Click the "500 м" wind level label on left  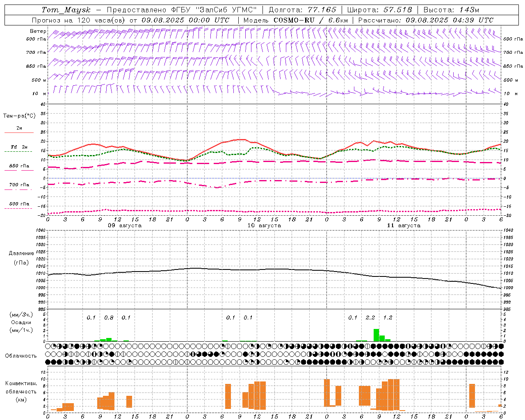[39, 80]
